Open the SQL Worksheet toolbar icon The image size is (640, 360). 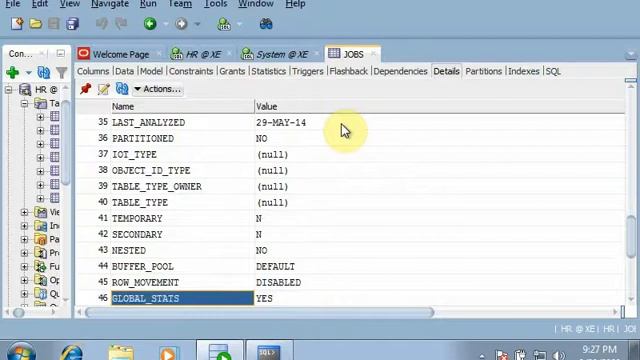coord(224,24)
